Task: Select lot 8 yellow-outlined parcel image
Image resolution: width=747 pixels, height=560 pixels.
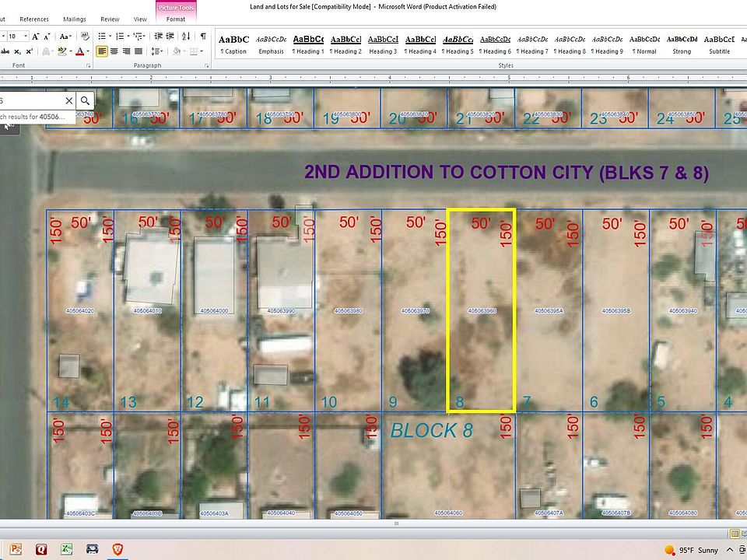Action: click(x=481, y=310)
